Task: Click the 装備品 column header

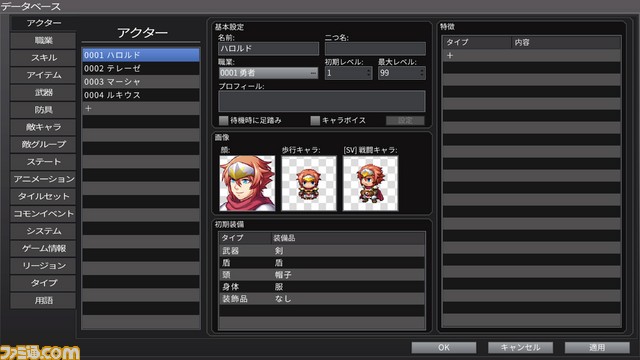Action: click(348, 238)
